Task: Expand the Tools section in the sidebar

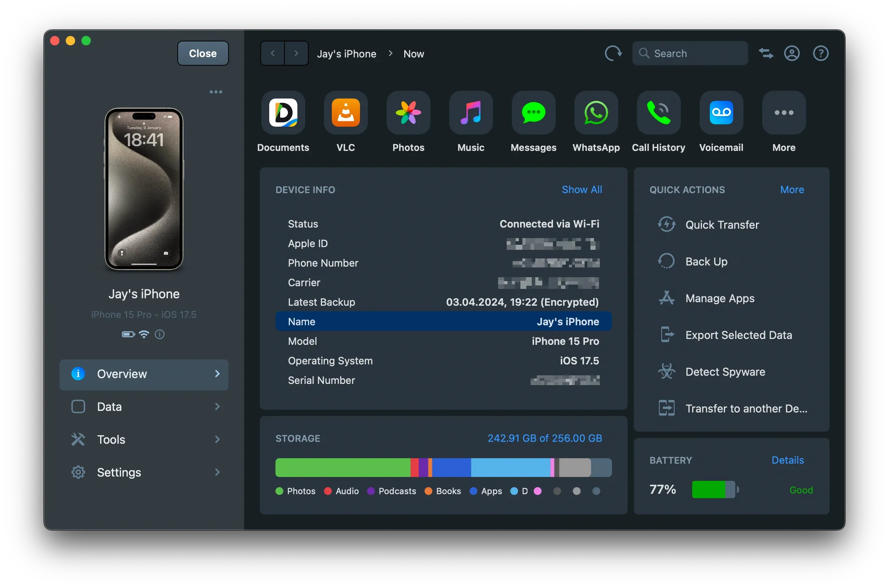Action: pyautogui.click(x=144, y=439)
